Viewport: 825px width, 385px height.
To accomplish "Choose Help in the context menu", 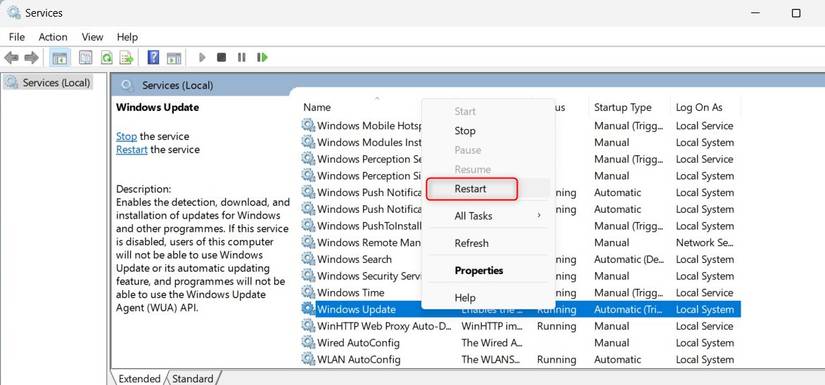I will coord(488,298).
